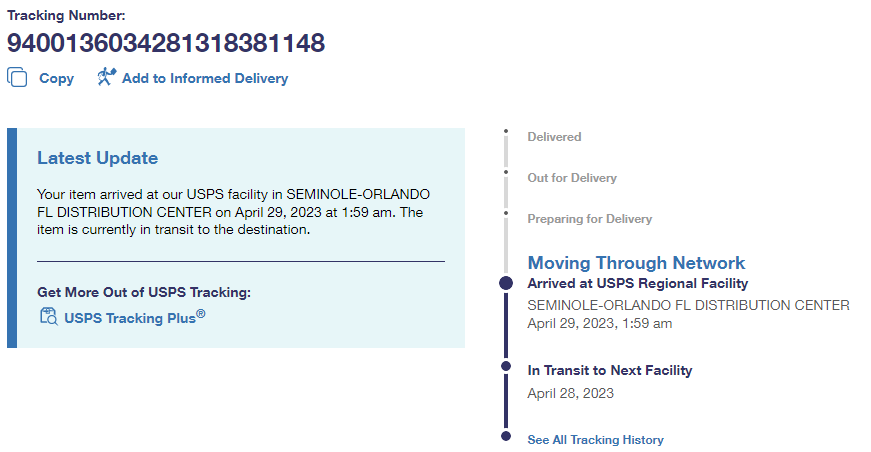Click the Moving Through Network heading
The image size is (871, 452).
[x=636, y=263]
